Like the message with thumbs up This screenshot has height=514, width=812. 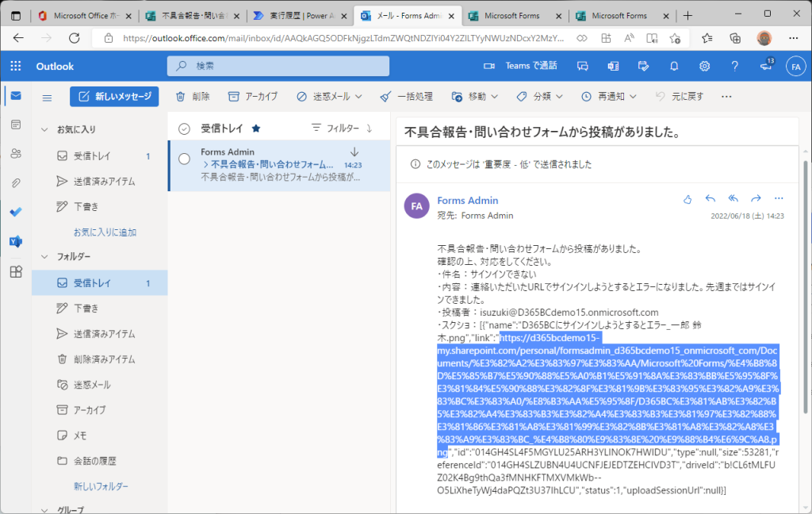pos(688,199)
